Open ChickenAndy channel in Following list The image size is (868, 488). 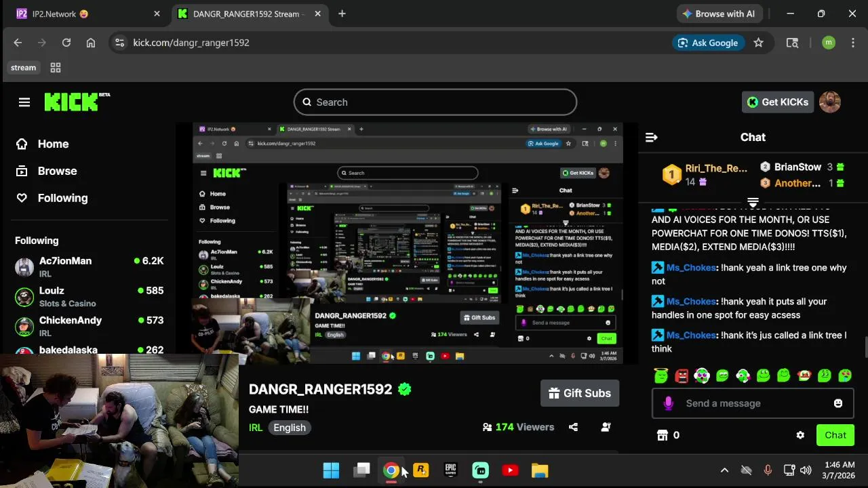90,327
